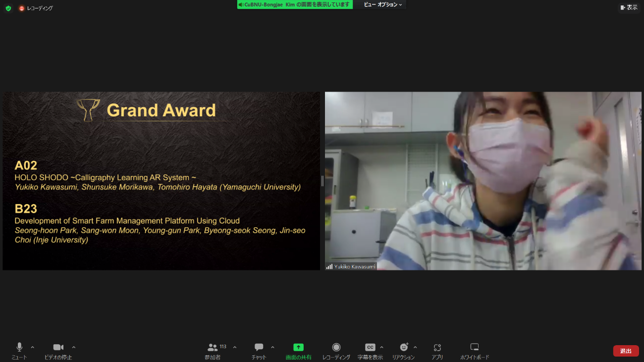Open video options chevron beside camera
Viewport: 644px width, 362px height.
tap(74, 347)
